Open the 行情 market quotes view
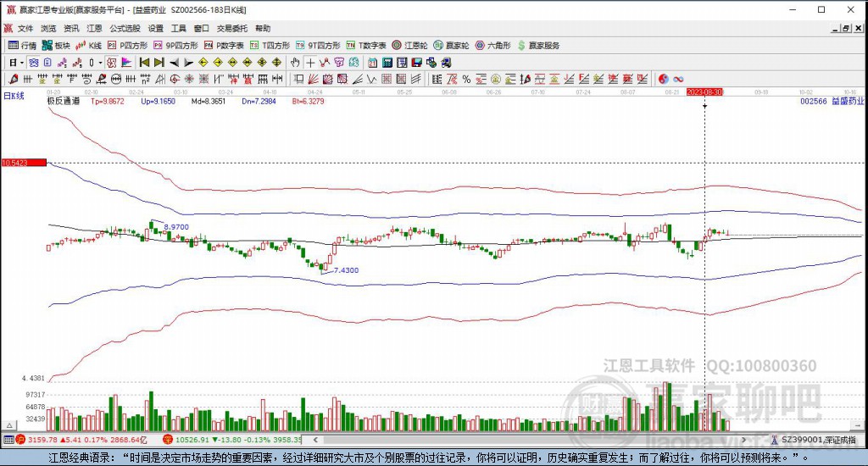The height and width of the screenshot is (466, 868). click(x=22, y=46)
